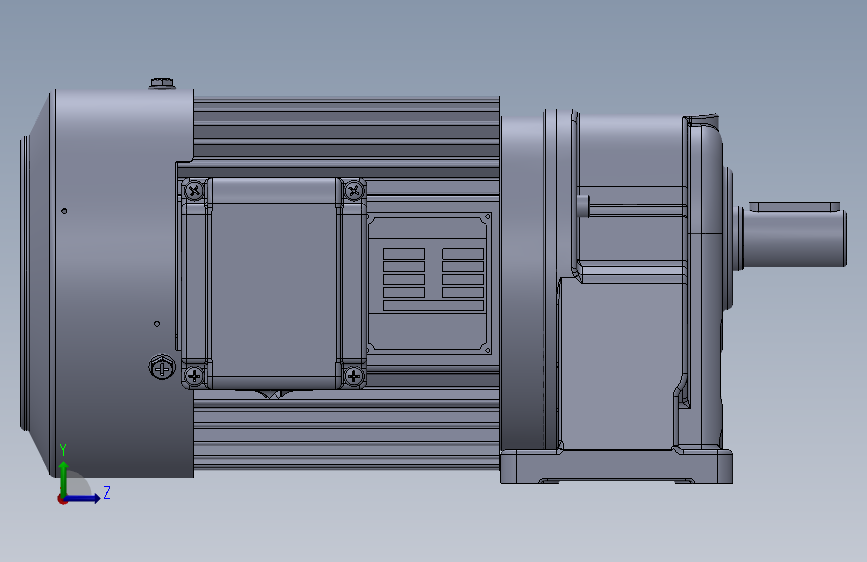
Task: Select the gearbox mounting foot base
Action: [x=617, y=467]
